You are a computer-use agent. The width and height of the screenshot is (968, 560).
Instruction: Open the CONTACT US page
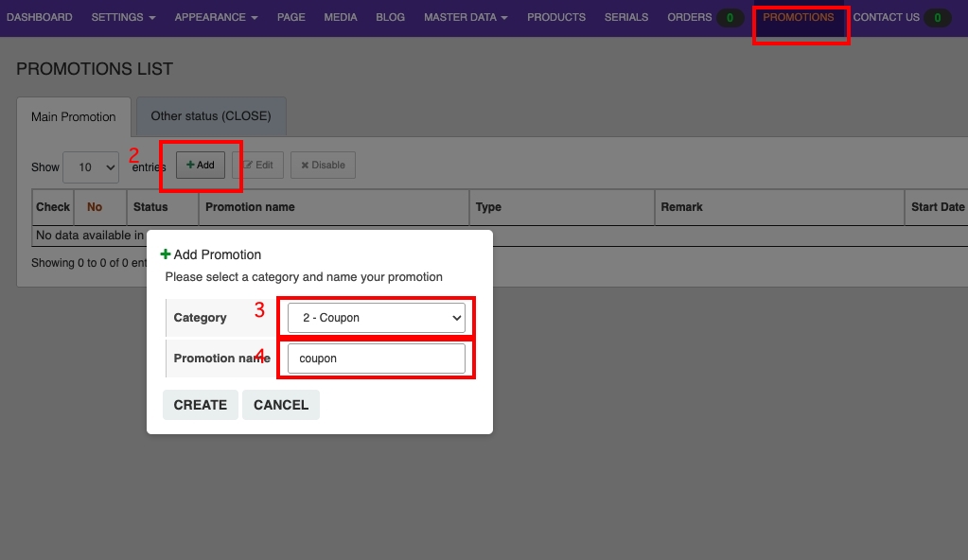click(x=886, y=17)
